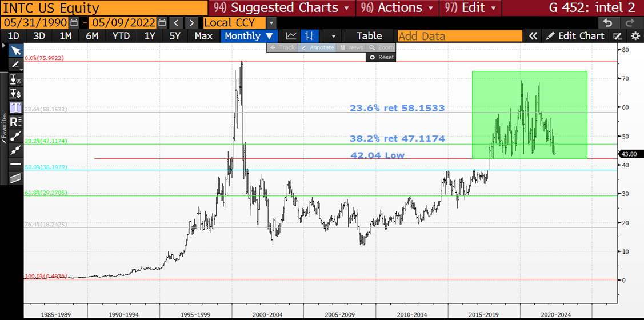Toggle News overlay
This screenshot has width=644, height=320.
tap(351, 47)
